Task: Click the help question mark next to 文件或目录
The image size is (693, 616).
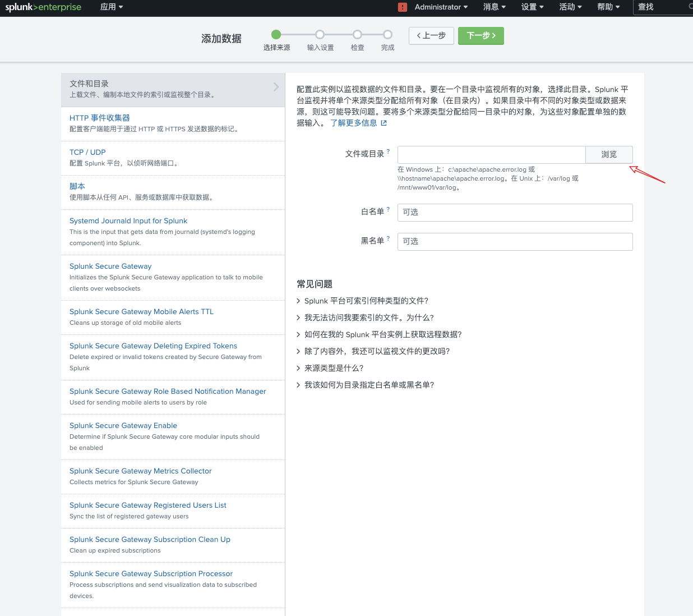Action: (388, 151)
